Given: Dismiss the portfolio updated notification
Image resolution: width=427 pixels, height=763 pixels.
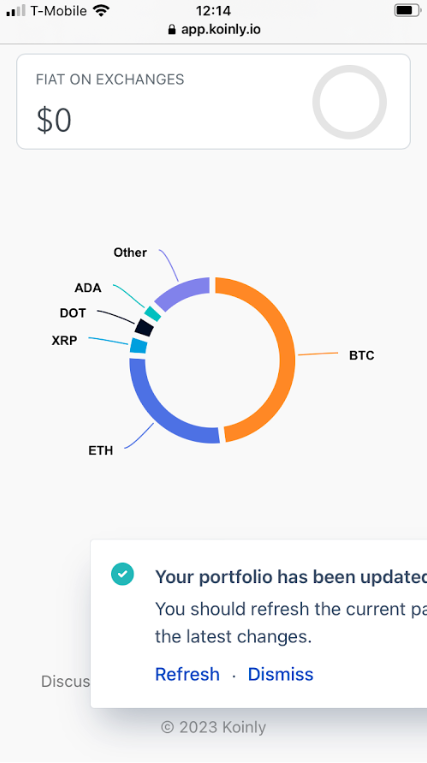Looking at the screenshot, I should [x=281, y=674].
